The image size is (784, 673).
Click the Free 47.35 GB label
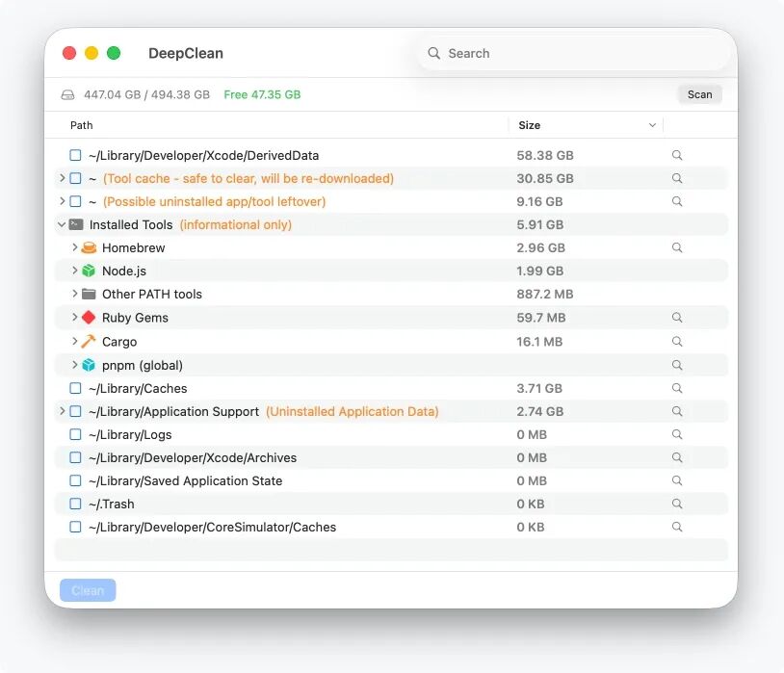point(262,94)
